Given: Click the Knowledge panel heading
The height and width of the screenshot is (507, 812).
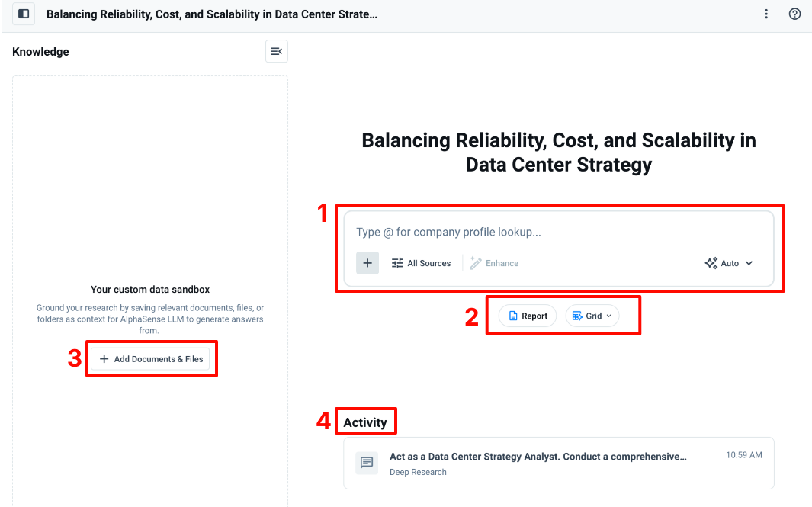Looking at the screenshot, I should pos(40,52).
